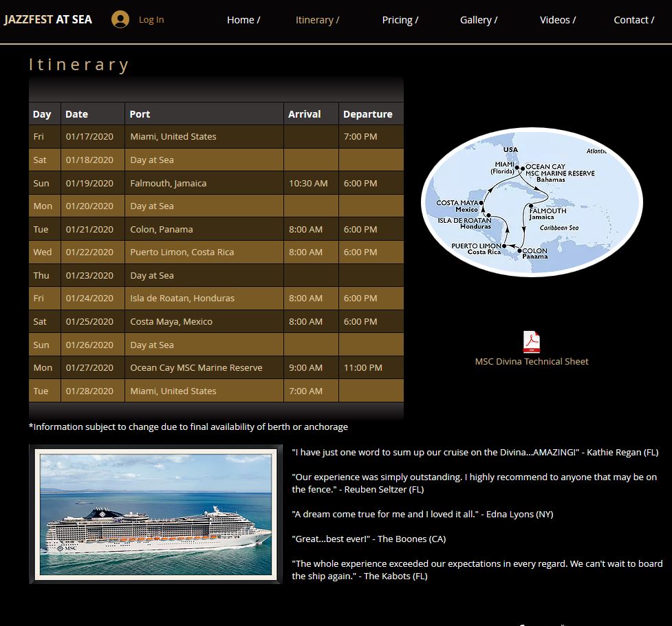Image resolution: width=672 pixels, height=626 pixels.
Task: Click the cruise route map image
Action: (x=532, y=202)
